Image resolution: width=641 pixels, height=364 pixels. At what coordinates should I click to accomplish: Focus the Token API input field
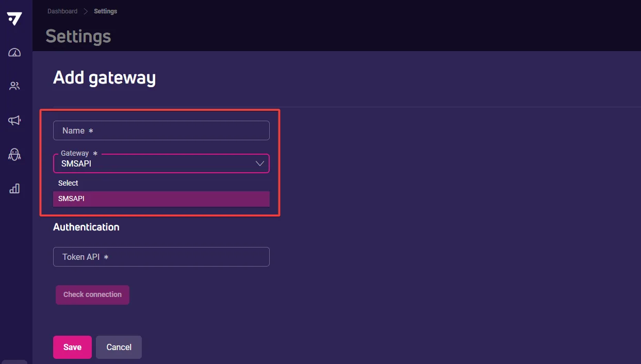[161, 257]
